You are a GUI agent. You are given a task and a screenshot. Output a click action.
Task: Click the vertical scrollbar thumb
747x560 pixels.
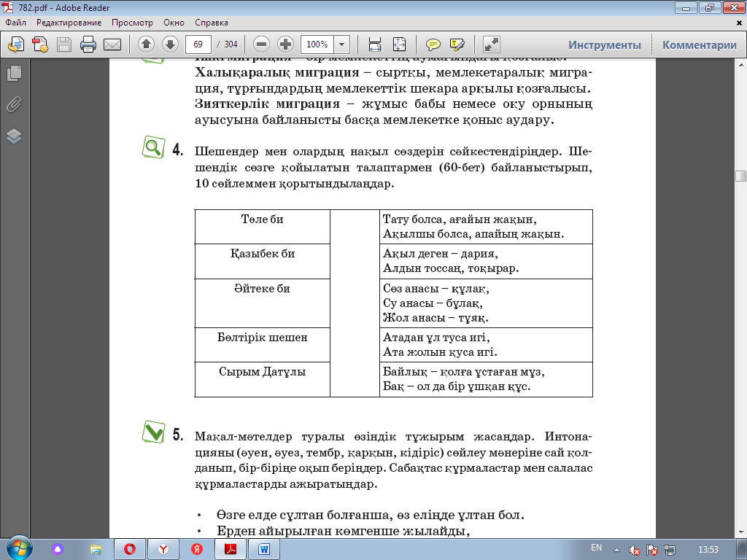pyautogui.click(x=741, y=176)
